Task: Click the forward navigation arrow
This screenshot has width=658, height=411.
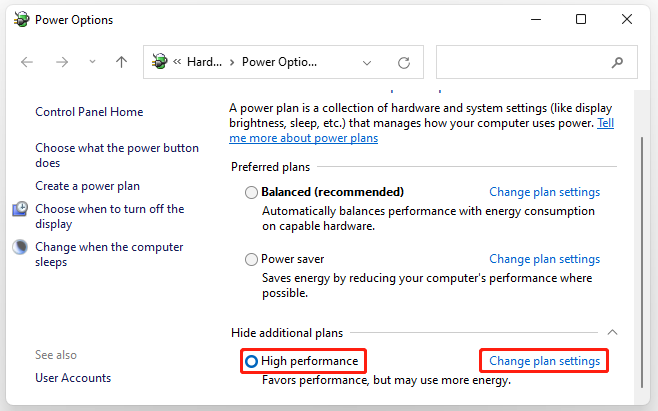Action: tap(61, 62)
